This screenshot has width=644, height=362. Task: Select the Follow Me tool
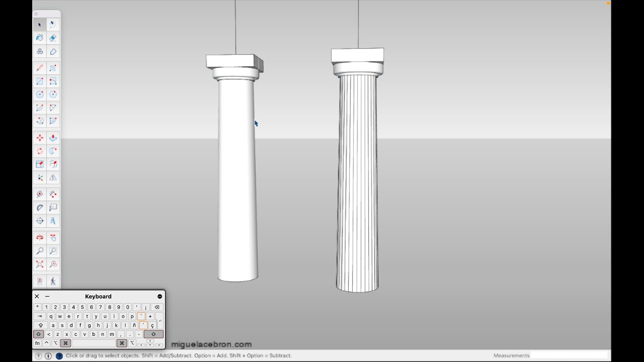53,151
